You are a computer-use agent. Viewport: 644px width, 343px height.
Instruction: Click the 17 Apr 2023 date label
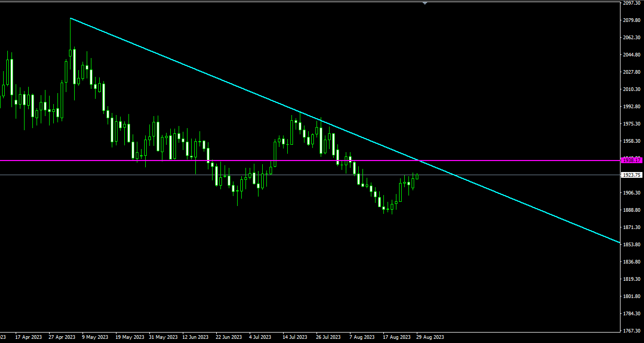pos(29,337)
